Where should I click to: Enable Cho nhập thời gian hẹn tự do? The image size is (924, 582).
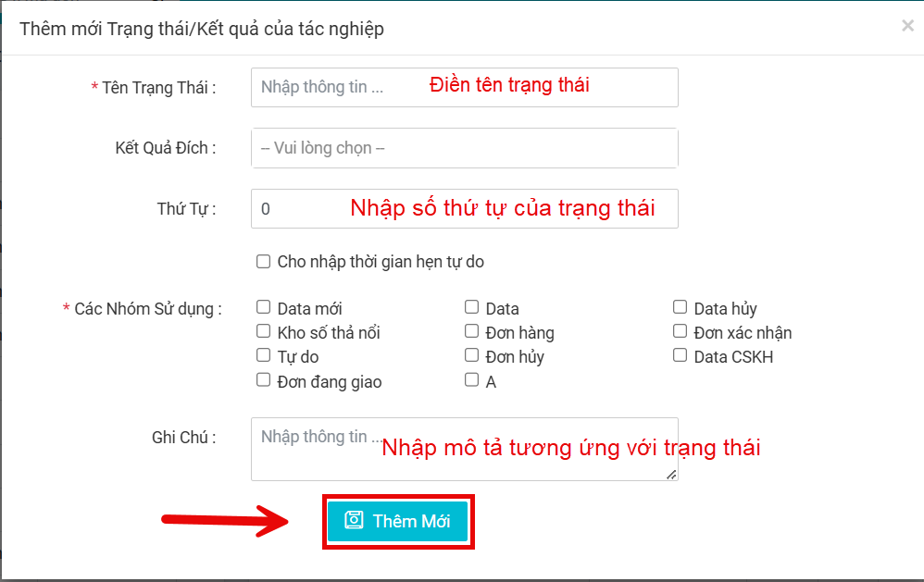click(x=264, y=261)
